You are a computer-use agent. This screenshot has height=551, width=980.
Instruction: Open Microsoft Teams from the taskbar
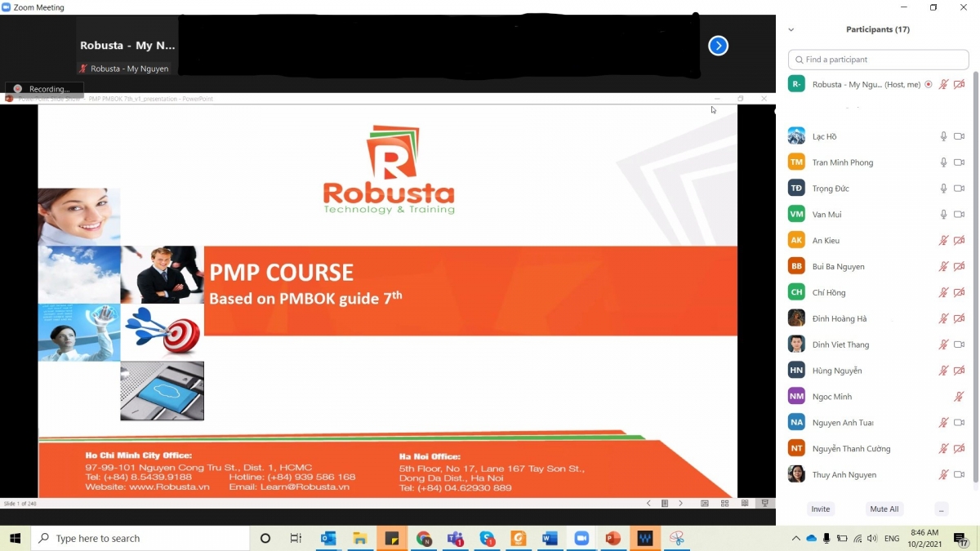tap(455, 538)
